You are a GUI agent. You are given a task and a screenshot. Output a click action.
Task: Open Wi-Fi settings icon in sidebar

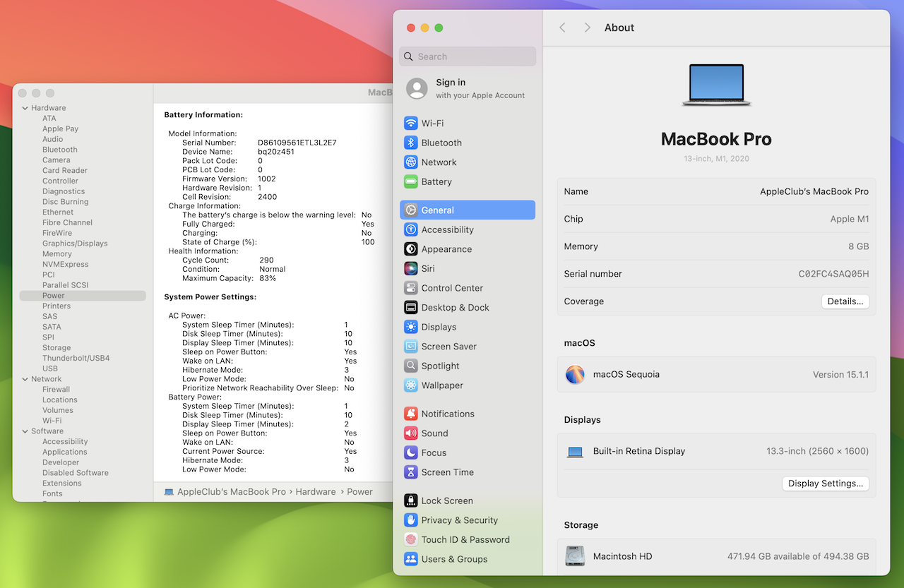411,123
